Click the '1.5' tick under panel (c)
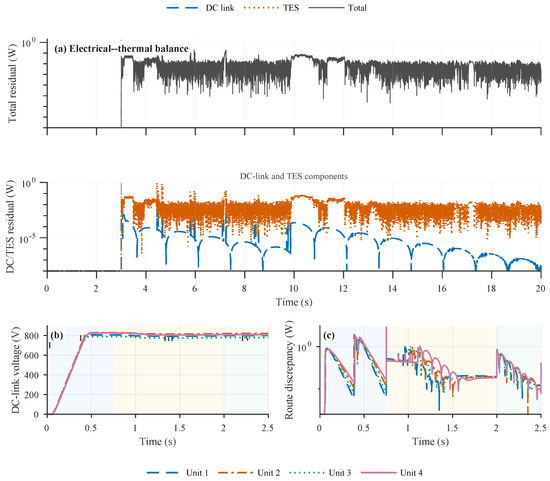The width and height of the screenshot is (550, 481). pyautogui.click(x=452, y=428)
